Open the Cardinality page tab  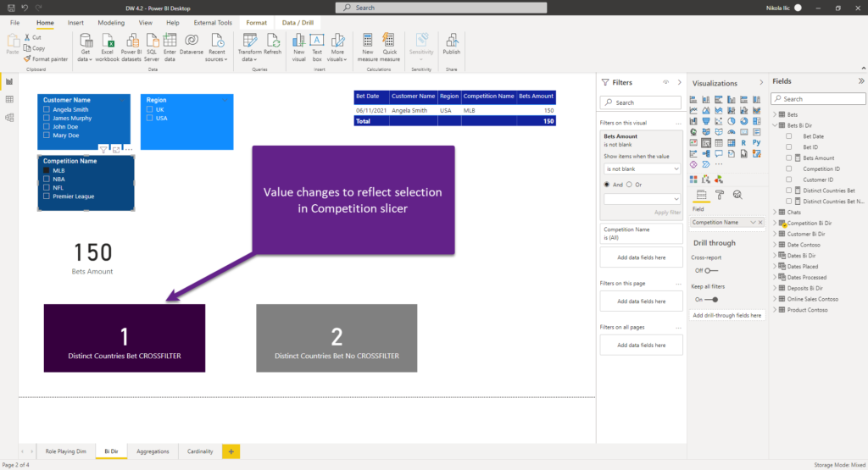pyautogui.click(x=200, y=451)
